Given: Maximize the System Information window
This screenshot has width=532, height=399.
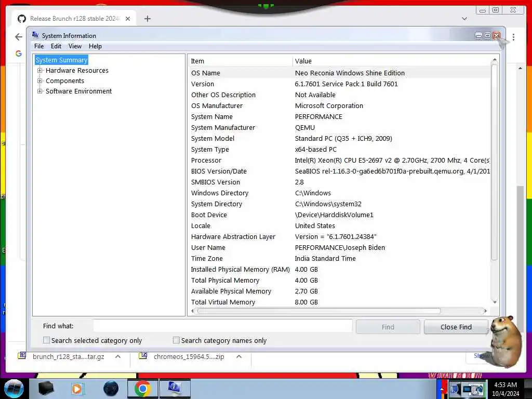Looking at the screenshot, I should [x=487, y=35].
